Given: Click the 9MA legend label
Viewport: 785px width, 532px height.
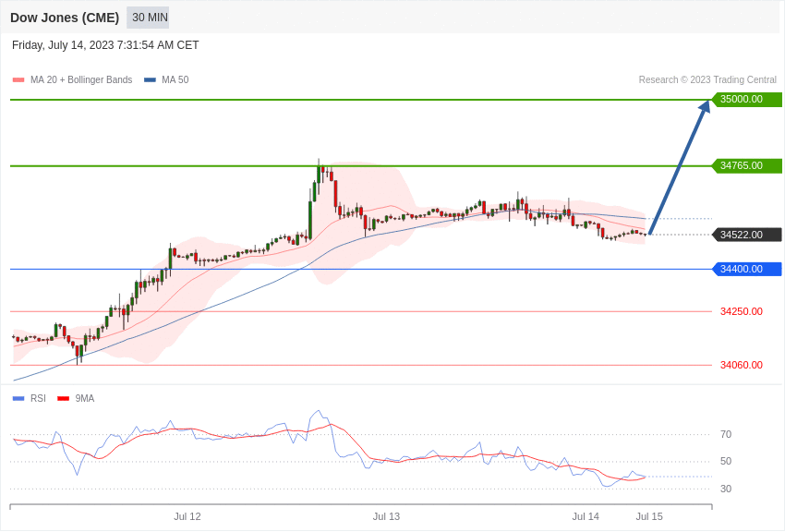Looking at the screenshot, I should (x=85, y=398).
